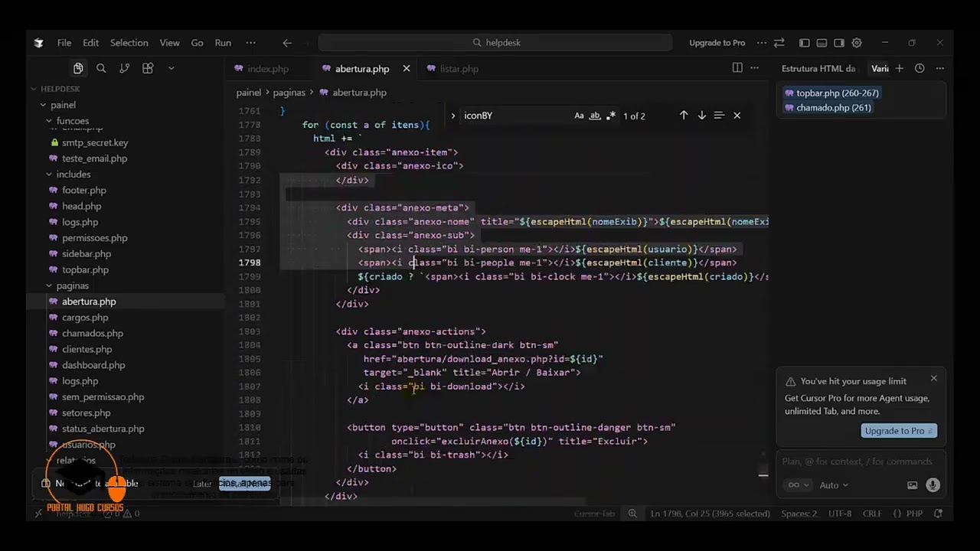Open chamado.php (261) reference
This screenshot has height=551, width=980.
pos(828,108)
